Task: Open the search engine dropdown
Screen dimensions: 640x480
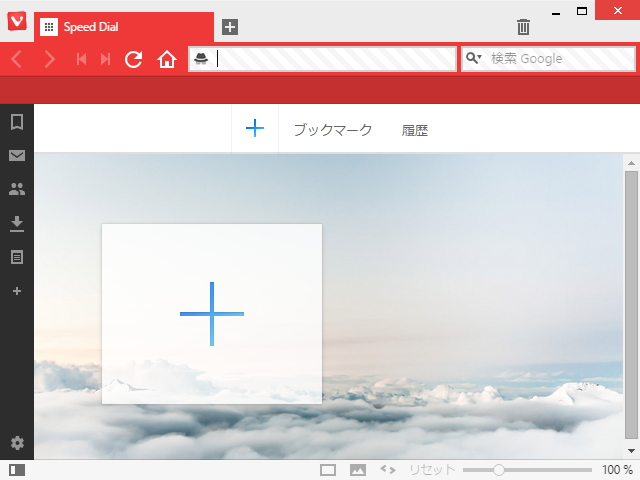Action: click(x=473, y=58)
